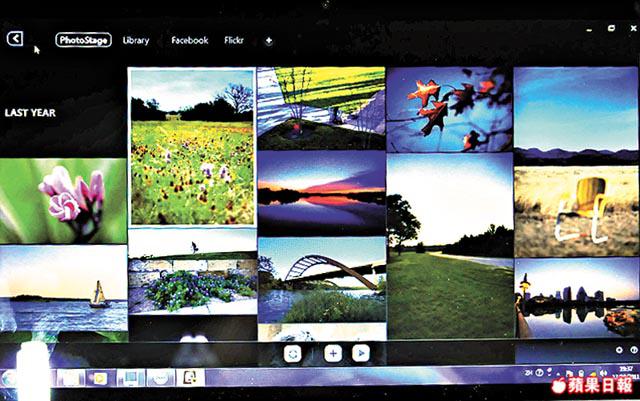Open the city skyline reflection photo

point(576,298)
